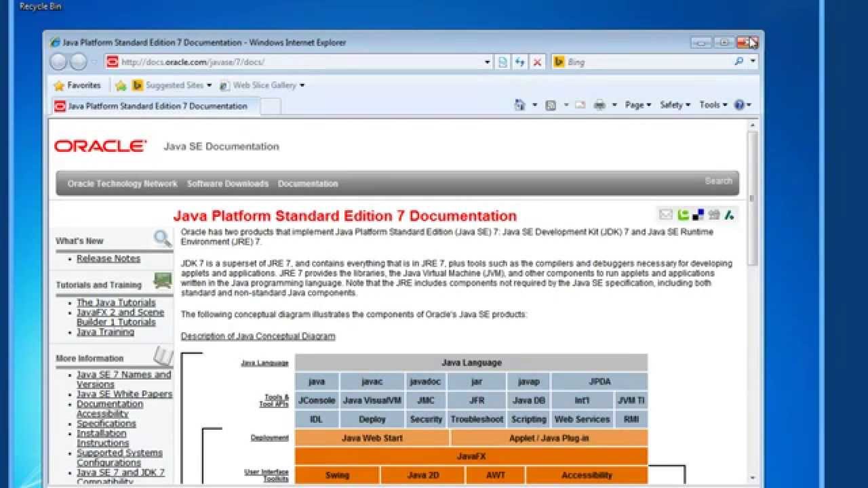The image size is (868, 488).
Task: Click the scrollbar down arrow
Action: [753, 478]
